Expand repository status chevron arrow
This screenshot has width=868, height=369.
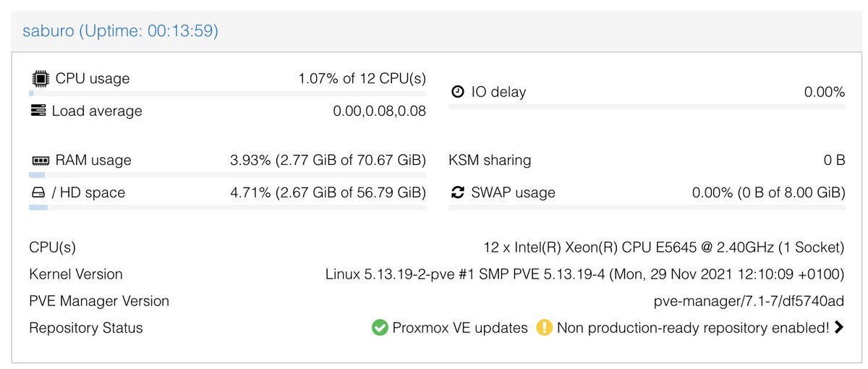(839, 328)
